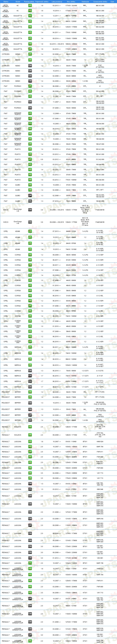Select petrol icon in Opel Adam 1.4 LPG row
Image resolution: width=117 pixels, height=644 pixels.
pyautogui.click(x=30, y=231)
